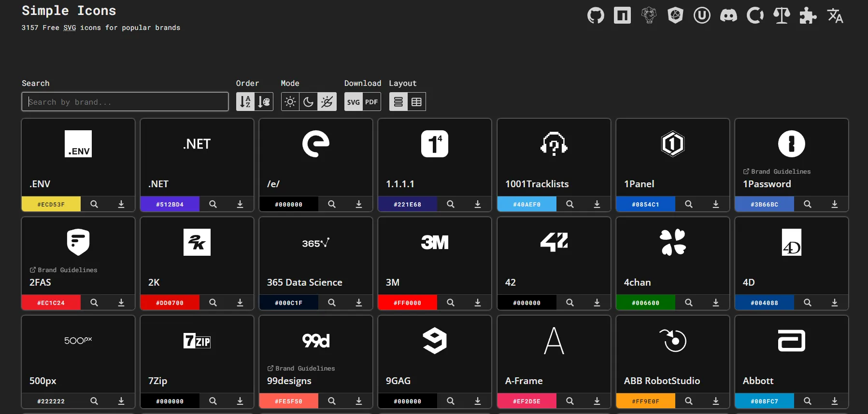
Task: Click the 7Zip logo preview
Action: [197, 341]
